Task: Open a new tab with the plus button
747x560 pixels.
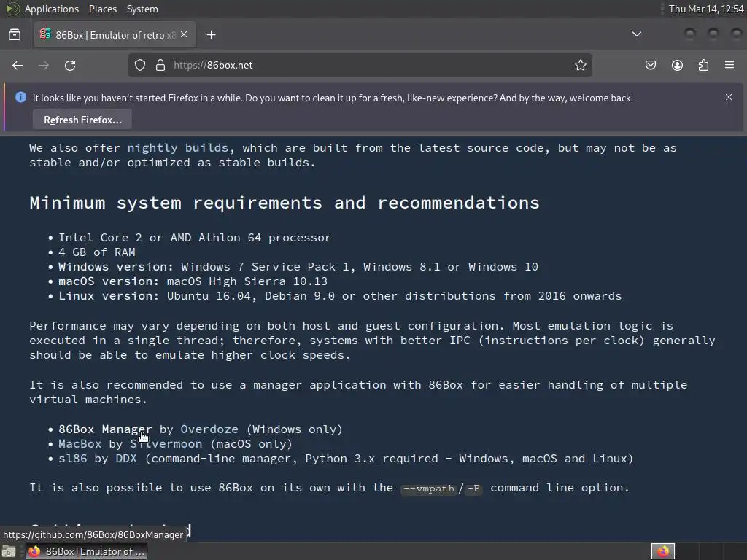Action: pyautogui.click(x=211, y=35)
